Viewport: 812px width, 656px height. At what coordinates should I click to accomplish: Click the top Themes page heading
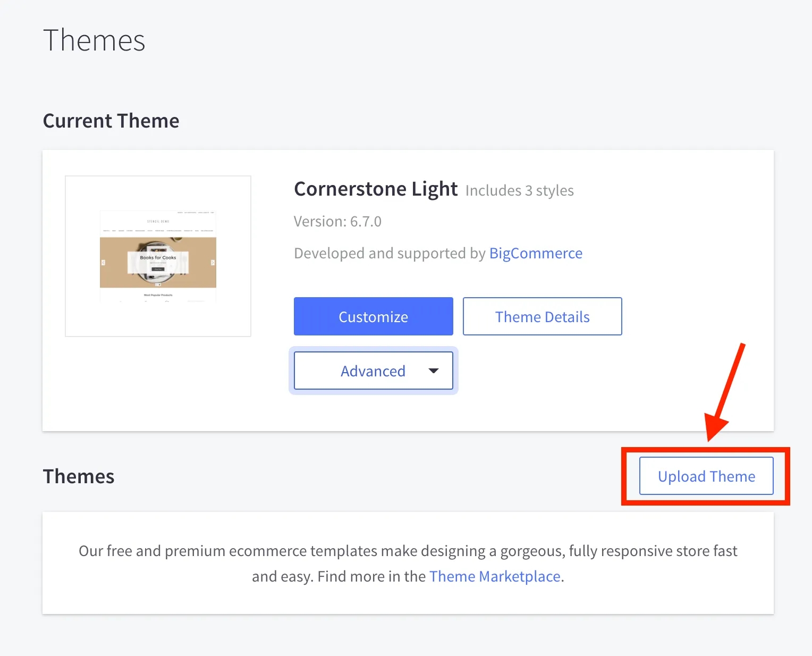(94, 40)
